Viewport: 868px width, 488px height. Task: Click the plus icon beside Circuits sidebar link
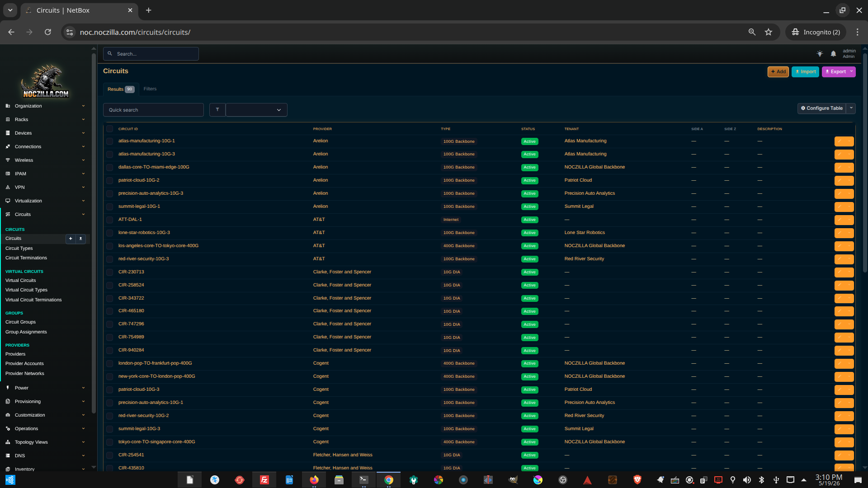pyautogui.click(x=71, y=239)
